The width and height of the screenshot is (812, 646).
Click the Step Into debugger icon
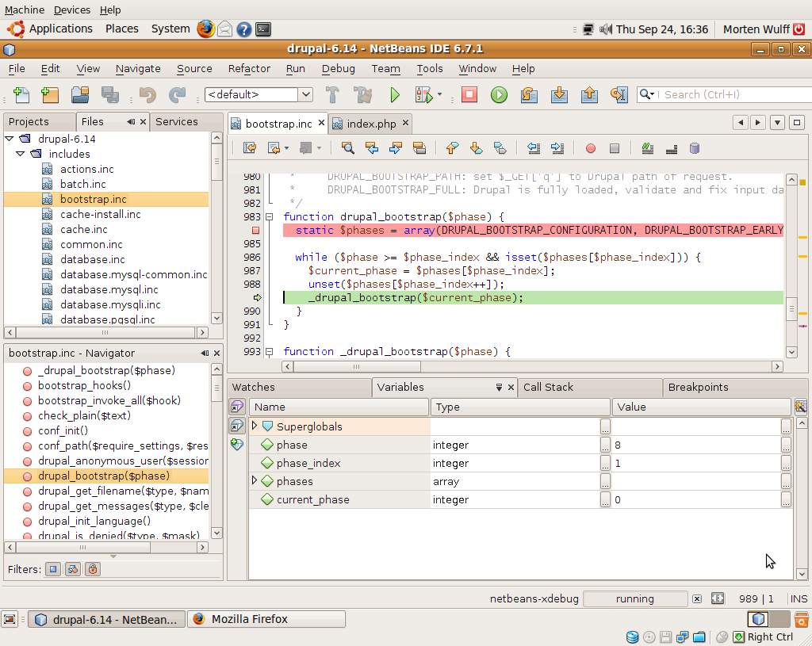point(559,95)
